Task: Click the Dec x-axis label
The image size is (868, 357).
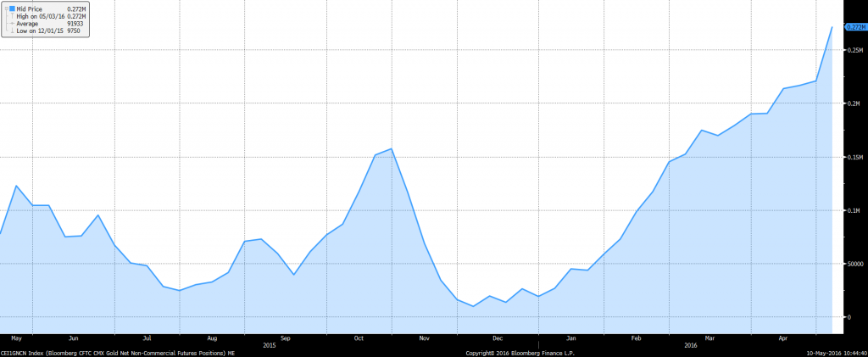Action: (x=498, y=337)
